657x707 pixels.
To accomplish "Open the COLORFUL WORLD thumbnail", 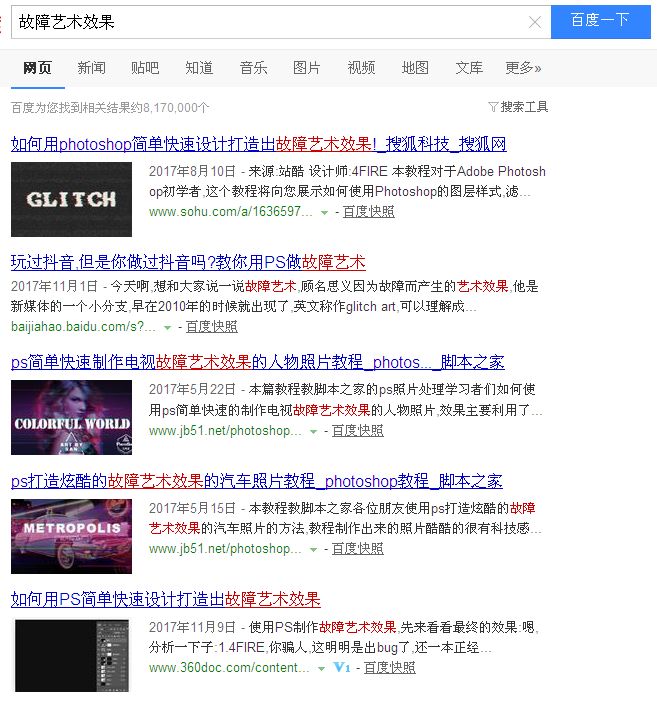I will (71, 417).
